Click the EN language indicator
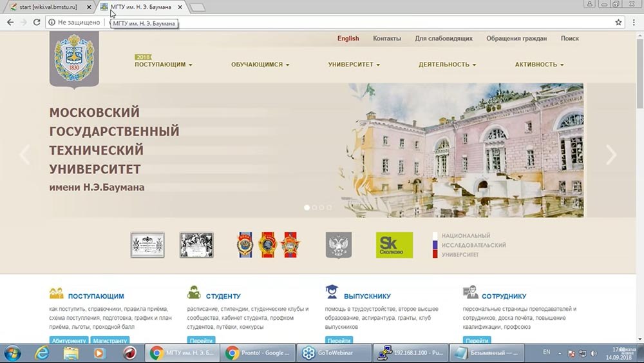The width and height of the screenshot is (644, 363). [546, 352]
